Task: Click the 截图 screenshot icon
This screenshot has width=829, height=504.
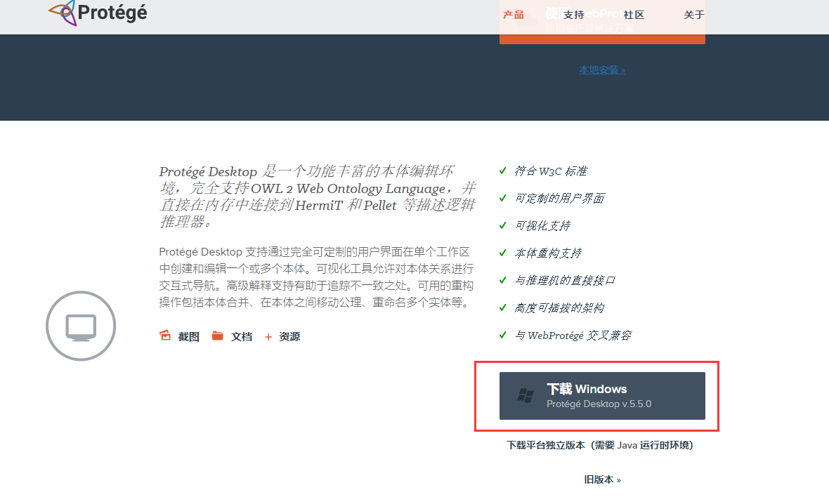Action: click(165, 336)
